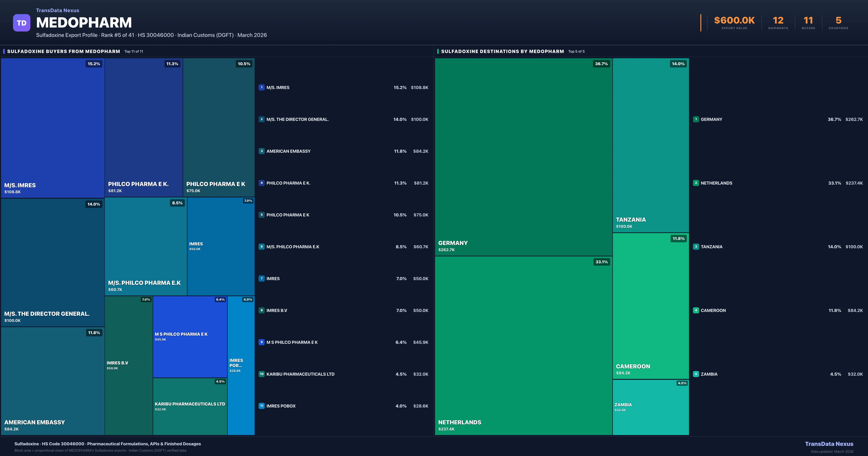Click rank 3 badge beside AMERICAN EMBASSY
This screenshot has width=868, height=456.
click(x=261, y=151)
